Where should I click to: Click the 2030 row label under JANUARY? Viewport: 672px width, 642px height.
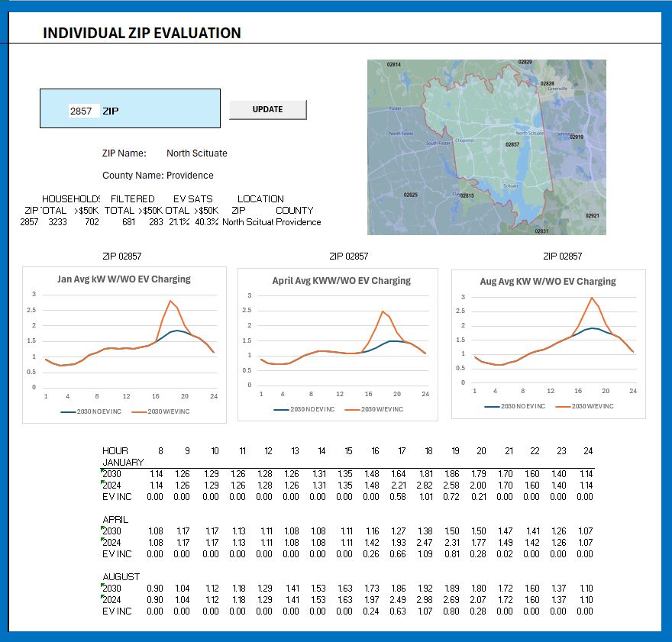pyautogui.click(x=111, y=474)
